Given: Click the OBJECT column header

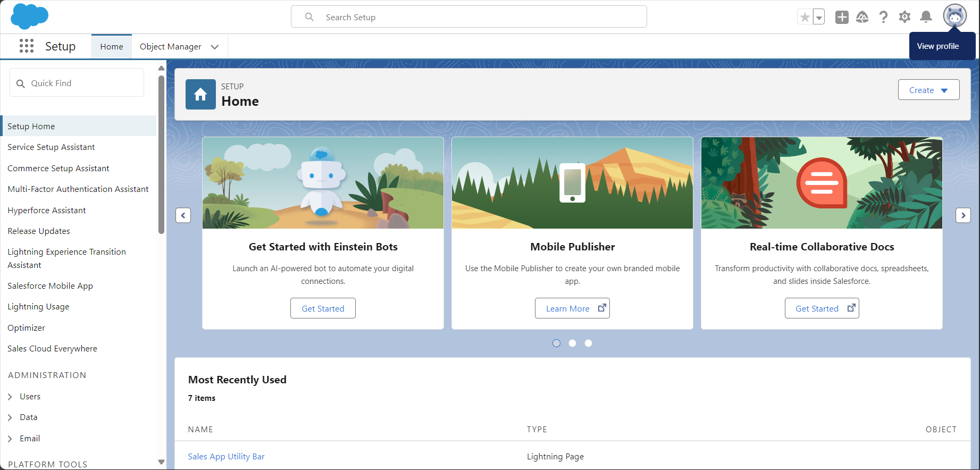Looking at the screenshot, I should (x=941, y=429).
